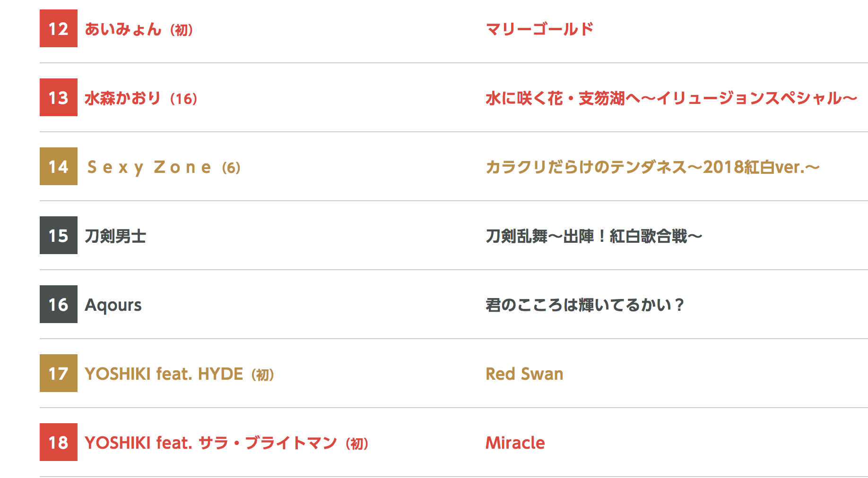Select Aqours artist name
The width and height of the screenshot is (868, 478).
click(x=113, y=305)
